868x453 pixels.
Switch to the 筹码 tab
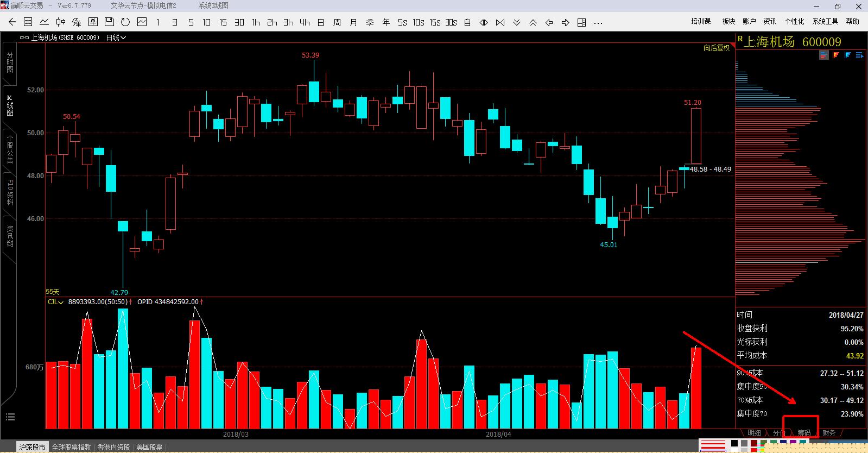(x=803, y=433)
